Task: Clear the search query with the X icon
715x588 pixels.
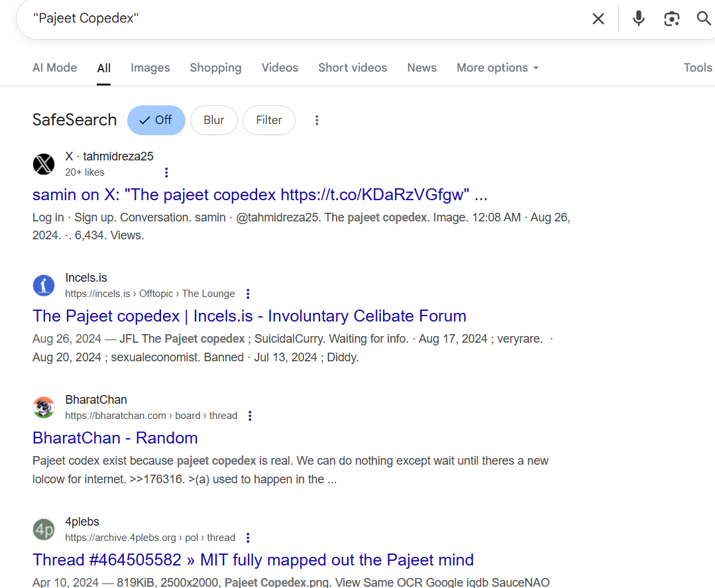Action: [598, 19]
